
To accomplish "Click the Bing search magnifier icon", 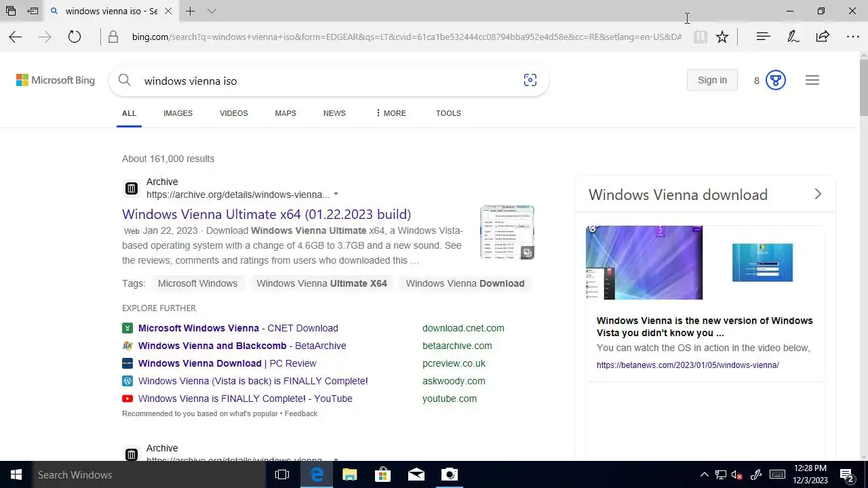I will tap(124, 81).
